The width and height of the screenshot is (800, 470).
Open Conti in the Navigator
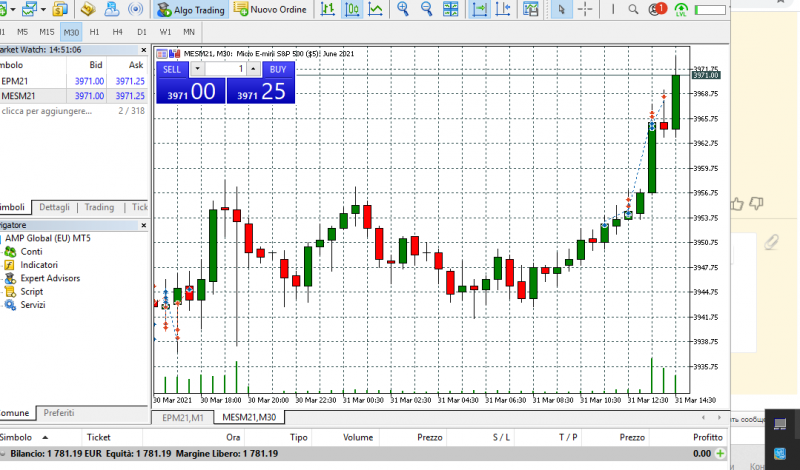[x=31, y=252]
